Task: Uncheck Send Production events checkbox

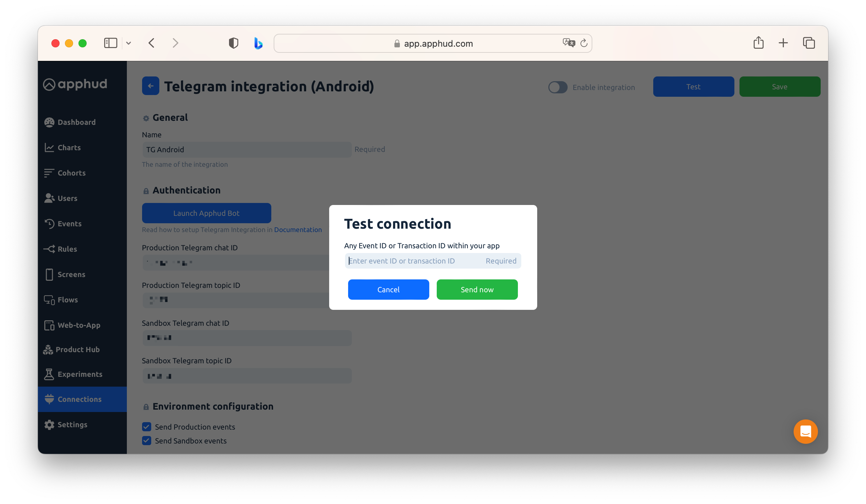Action: tap(146, 427)
